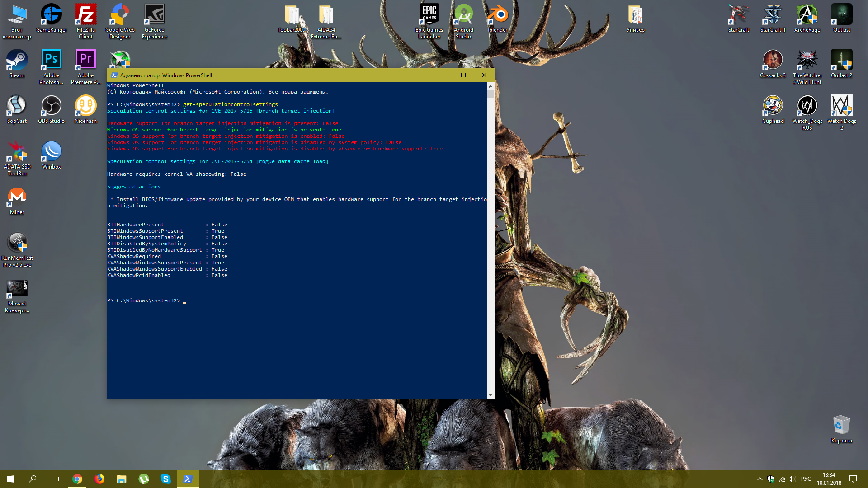Viewport: 868px width, 488px height.
Task: Open the Steam desktop icon
Action: click(x=17, y=61)
